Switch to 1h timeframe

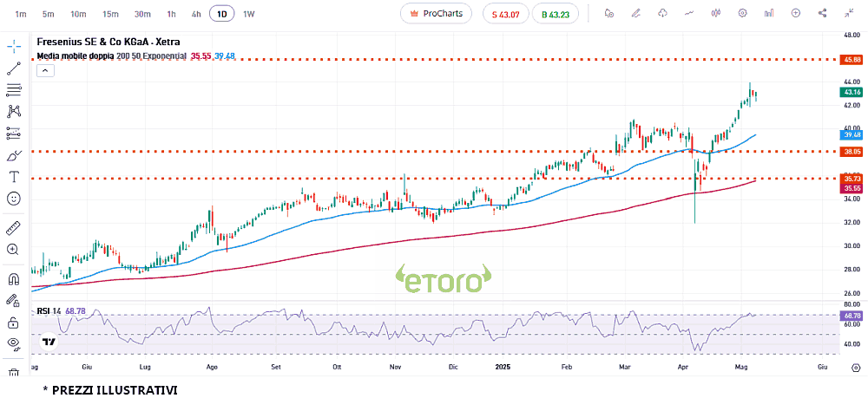(x=172, y=15)
